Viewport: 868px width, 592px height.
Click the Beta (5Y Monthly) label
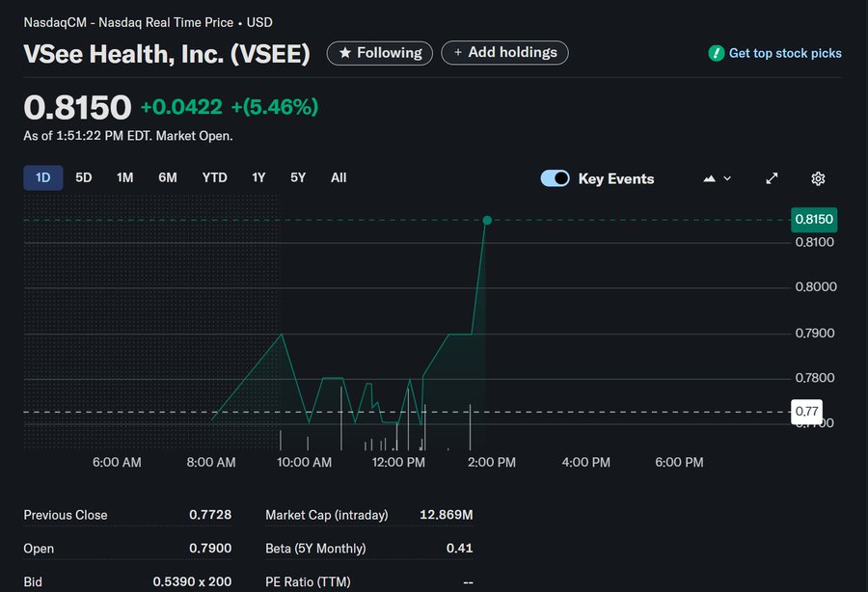(x=315, y=549)
